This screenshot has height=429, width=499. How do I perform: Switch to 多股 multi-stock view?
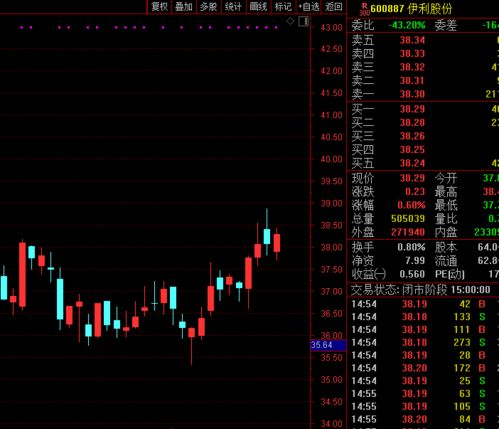pyautogui.click(x=209, y=7)
